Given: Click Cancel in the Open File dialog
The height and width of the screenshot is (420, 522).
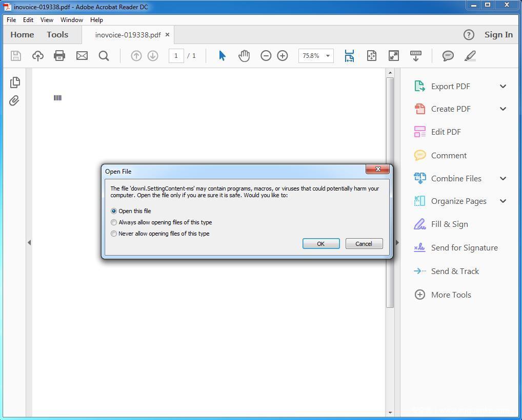Looking at the screenshot, I should 364,244.
